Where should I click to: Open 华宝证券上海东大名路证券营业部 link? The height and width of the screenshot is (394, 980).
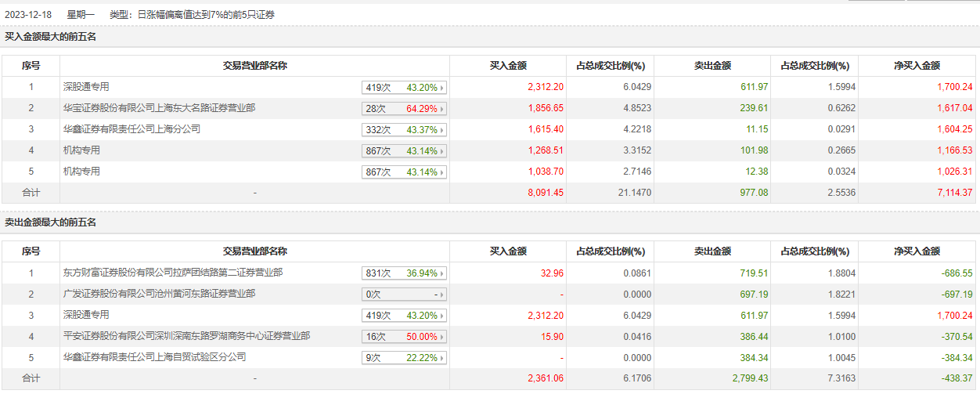[x=159, y=108]
